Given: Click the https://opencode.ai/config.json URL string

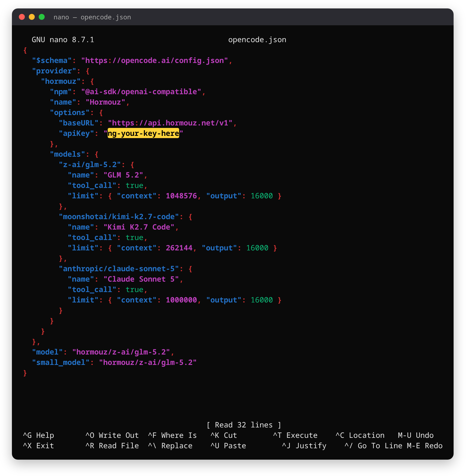Looking at the screenshot, I should [x=154, y=60].
